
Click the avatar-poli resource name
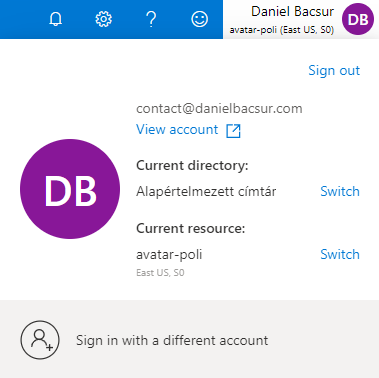point(169,255)
